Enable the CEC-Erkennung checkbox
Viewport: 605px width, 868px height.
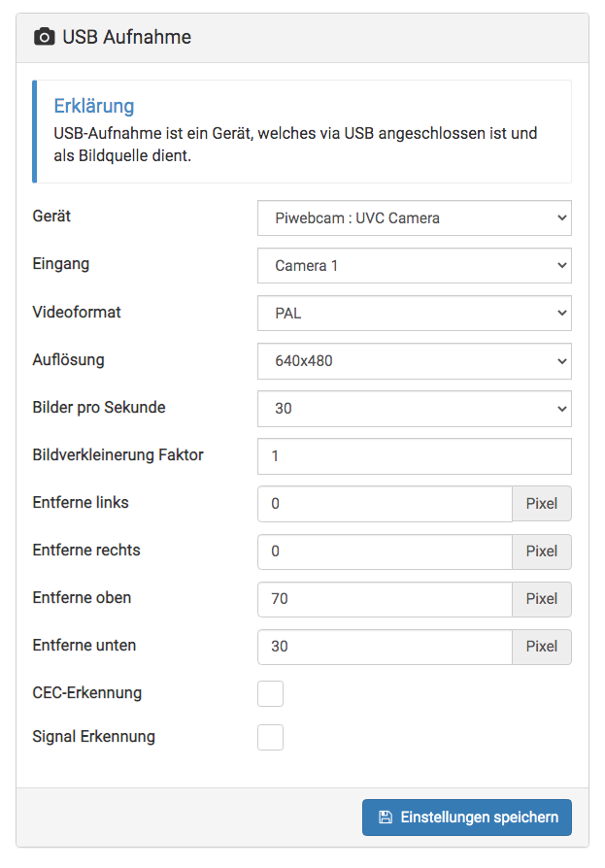270,693
